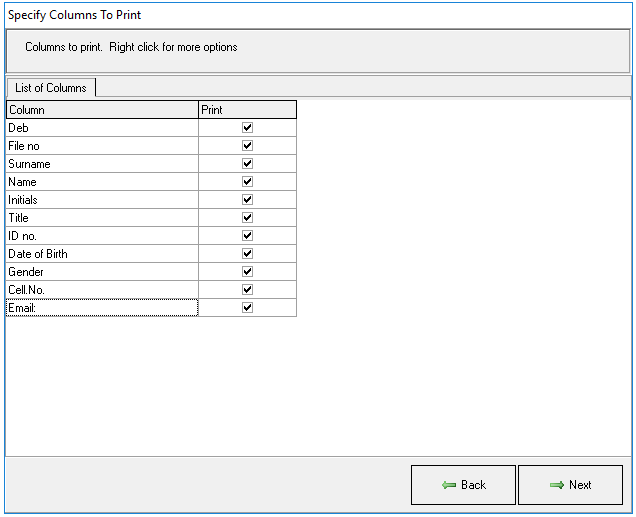Toggle Print checkbox in Title row
Screen dimensions: 636x517
(x=247, y=218)
